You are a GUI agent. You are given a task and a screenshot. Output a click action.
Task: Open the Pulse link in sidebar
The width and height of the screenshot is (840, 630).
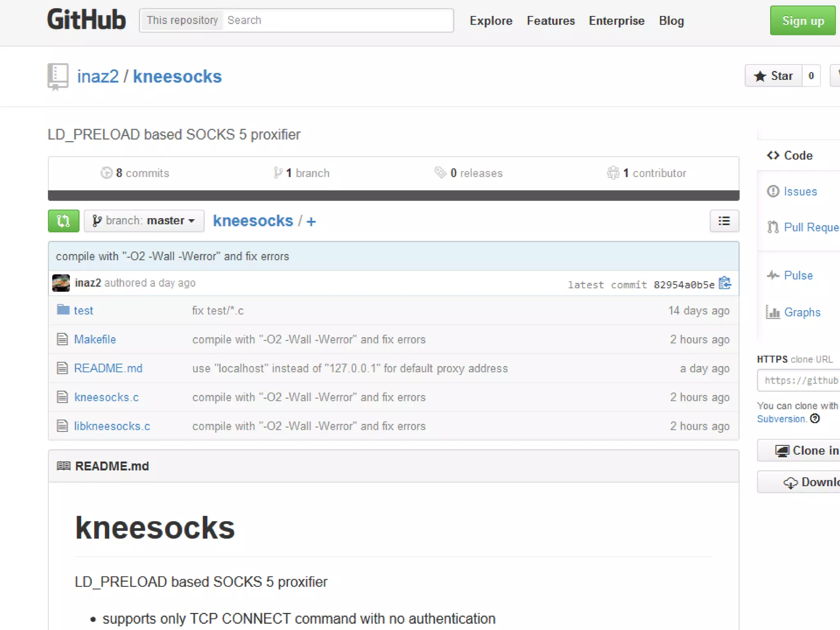click(798, 276)
